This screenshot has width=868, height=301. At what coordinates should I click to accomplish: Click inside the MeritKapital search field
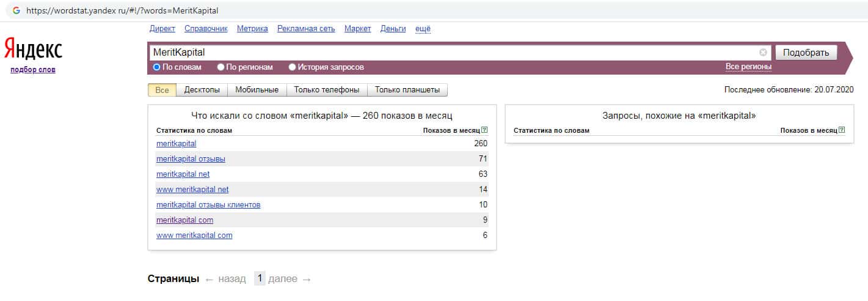pyautogui.click(x=452, y=53)
